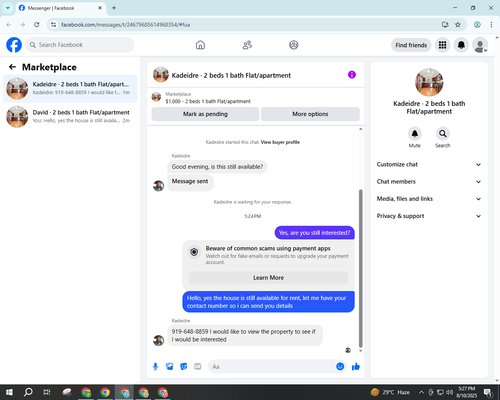
Task: Open Windows notification center icon
Action: [488, 392]
